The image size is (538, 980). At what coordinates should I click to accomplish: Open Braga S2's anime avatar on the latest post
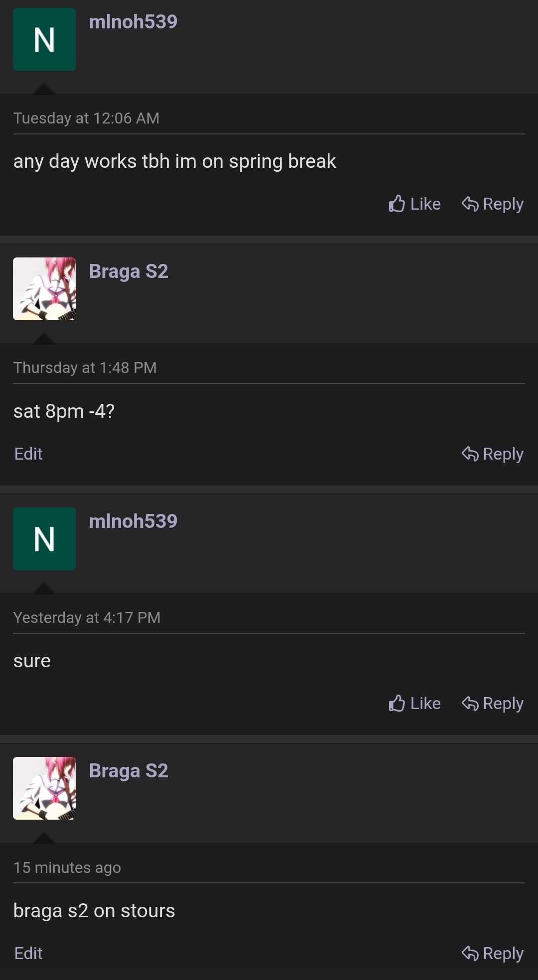(x=44, y=788)
